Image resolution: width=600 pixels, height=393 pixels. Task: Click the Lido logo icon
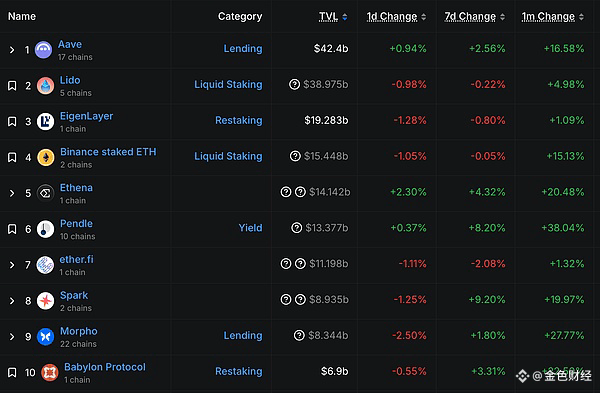[46, 86]
